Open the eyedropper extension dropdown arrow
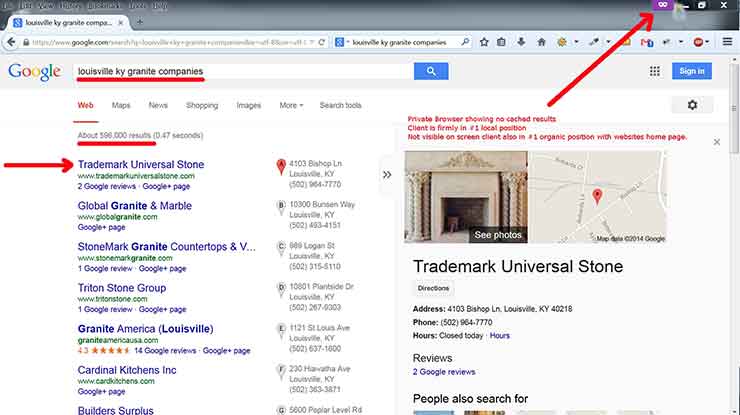This screenshot has height=415, width=740. [x=608, y=42]
